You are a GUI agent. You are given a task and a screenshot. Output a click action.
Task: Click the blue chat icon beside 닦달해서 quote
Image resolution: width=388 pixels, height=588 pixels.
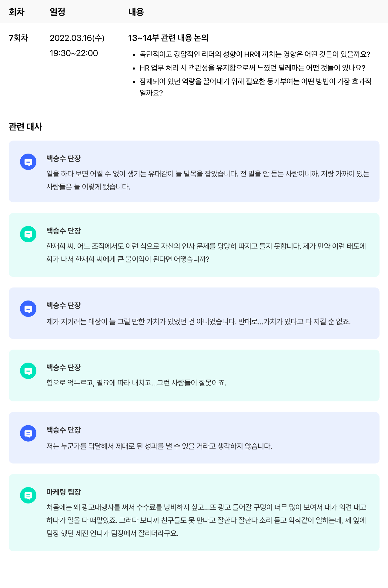[28, 434]
